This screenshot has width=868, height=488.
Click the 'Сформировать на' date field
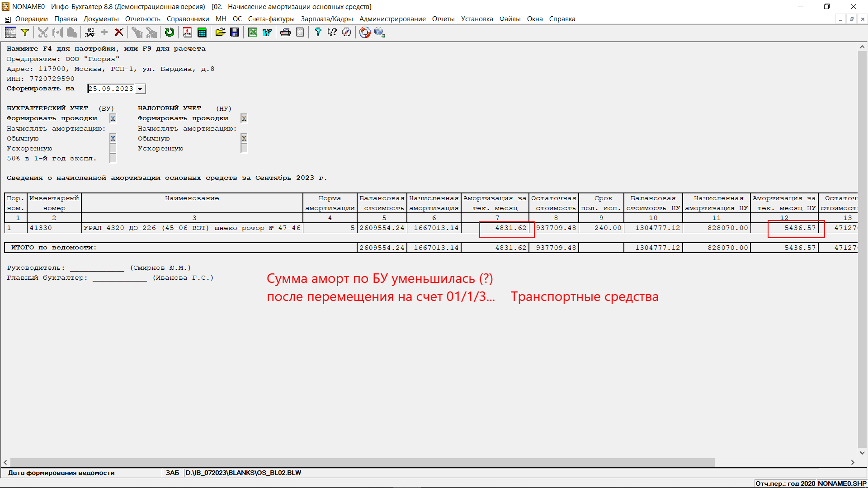tap(111, 89)
